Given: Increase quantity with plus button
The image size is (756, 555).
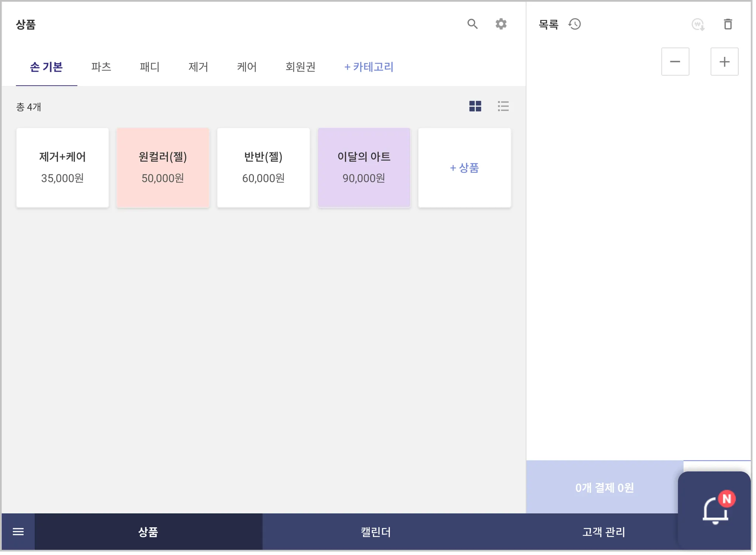Looking at the screenshot, I should [724, 62].
